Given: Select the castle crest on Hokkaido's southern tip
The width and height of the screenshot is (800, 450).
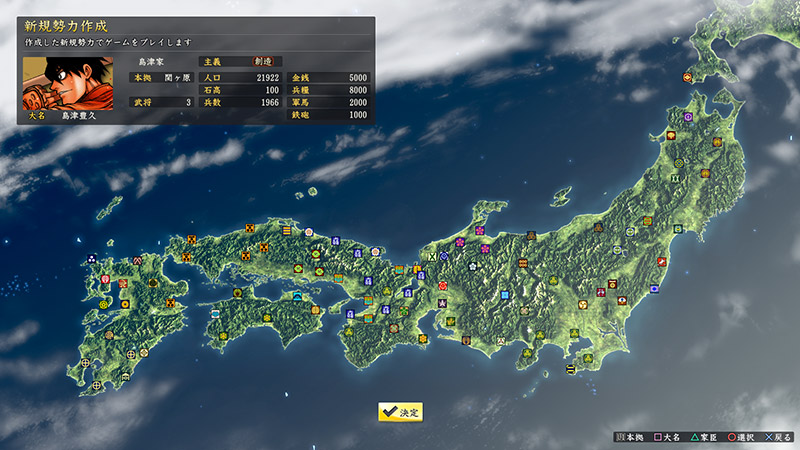Looking at the screenshot, I should point(688,77).
